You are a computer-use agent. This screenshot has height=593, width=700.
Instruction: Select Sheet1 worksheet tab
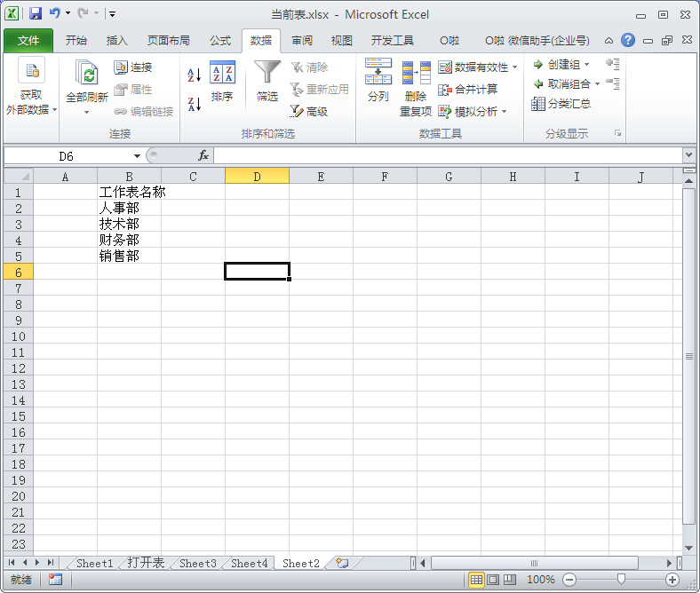(x=95, y=563)
